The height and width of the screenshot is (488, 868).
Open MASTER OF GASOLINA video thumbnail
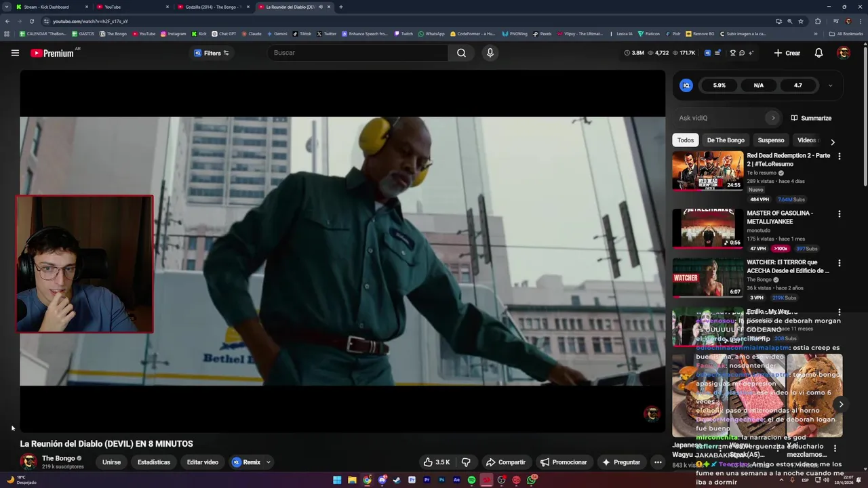coord(707,228)
